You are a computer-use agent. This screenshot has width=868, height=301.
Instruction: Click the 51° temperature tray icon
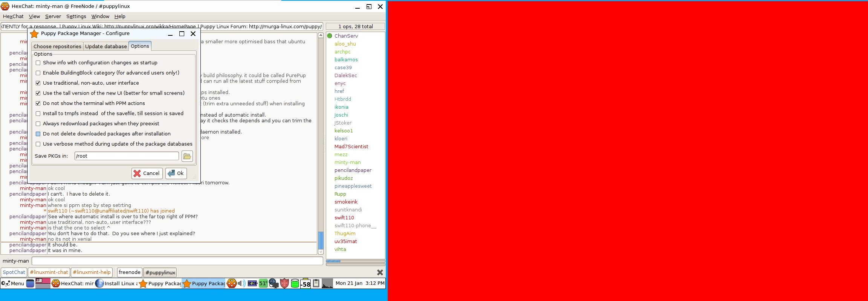[x=263, y=283]
